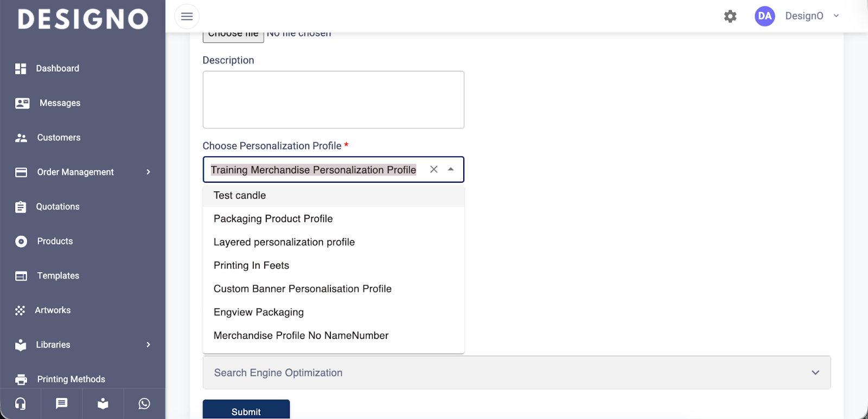Clear the selected personalization profile
Viewport: 868px width, 419px height.
[x=433, y=170]
